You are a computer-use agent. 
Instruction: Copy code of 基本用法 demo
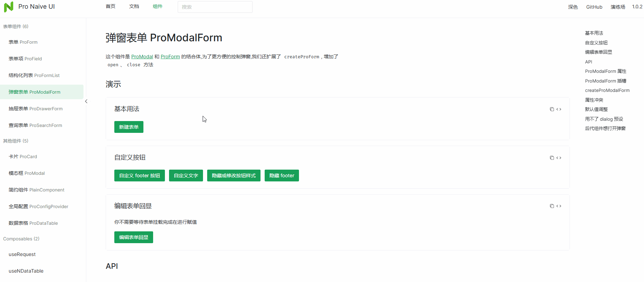(552, 109)
